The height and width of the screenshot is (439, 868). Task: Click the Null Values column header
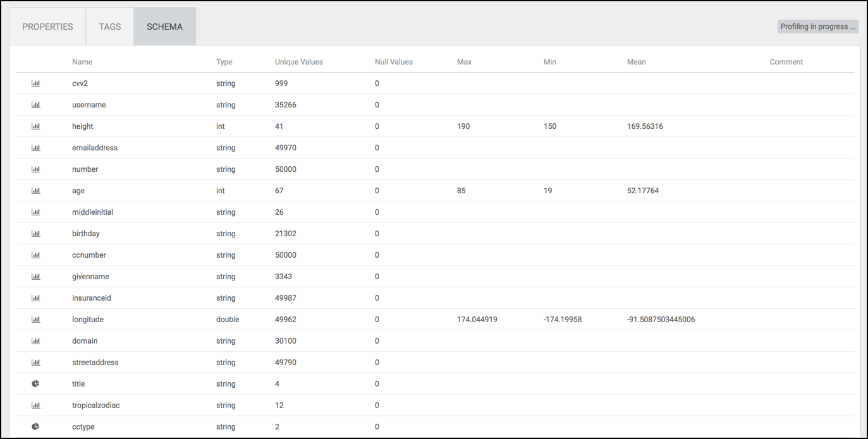394,62
